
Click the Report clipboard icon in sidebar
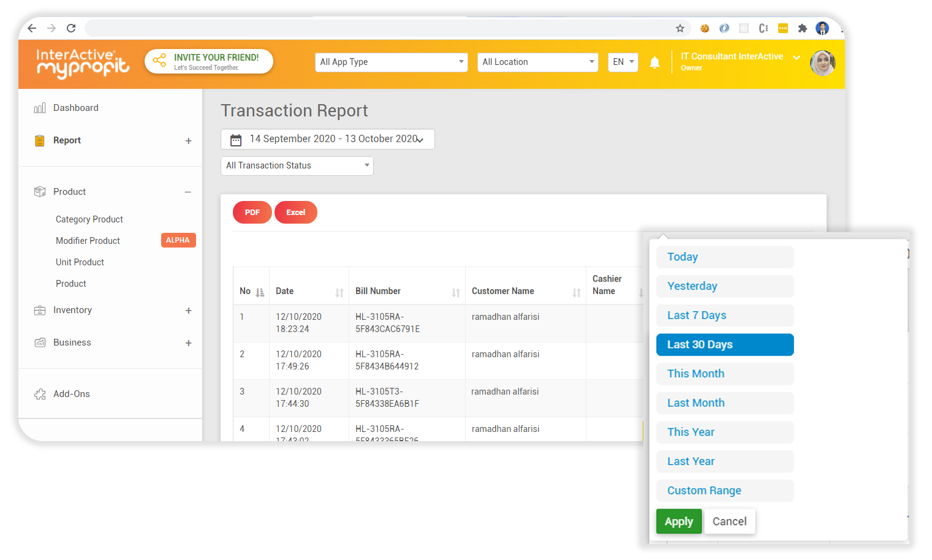[x=39, y=140]
